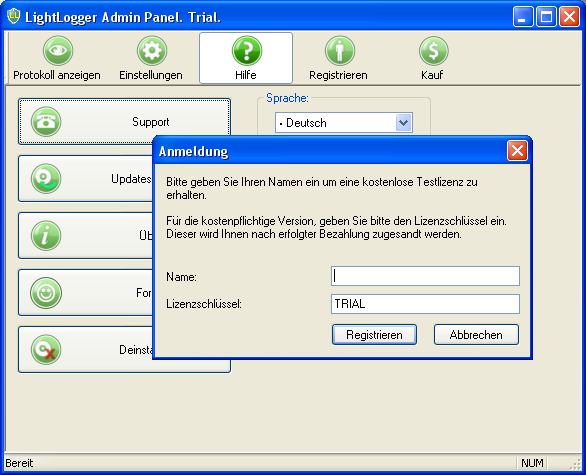Select the Hilfe question mark tab
The image size is (586, 475).
click(246, 58)
